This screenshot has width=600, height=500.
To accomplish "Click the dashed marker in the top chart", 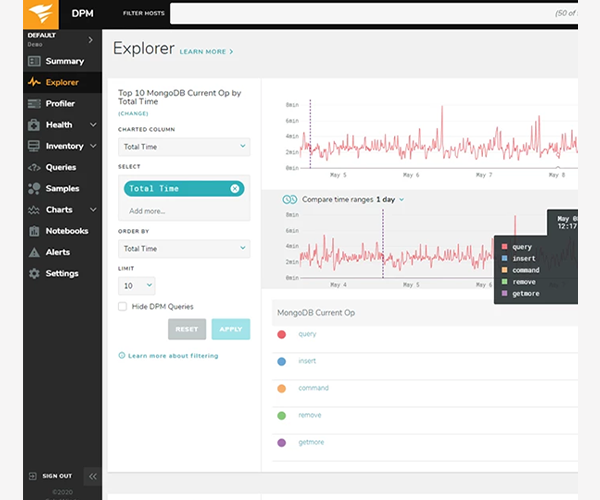I will coord(310,134).
